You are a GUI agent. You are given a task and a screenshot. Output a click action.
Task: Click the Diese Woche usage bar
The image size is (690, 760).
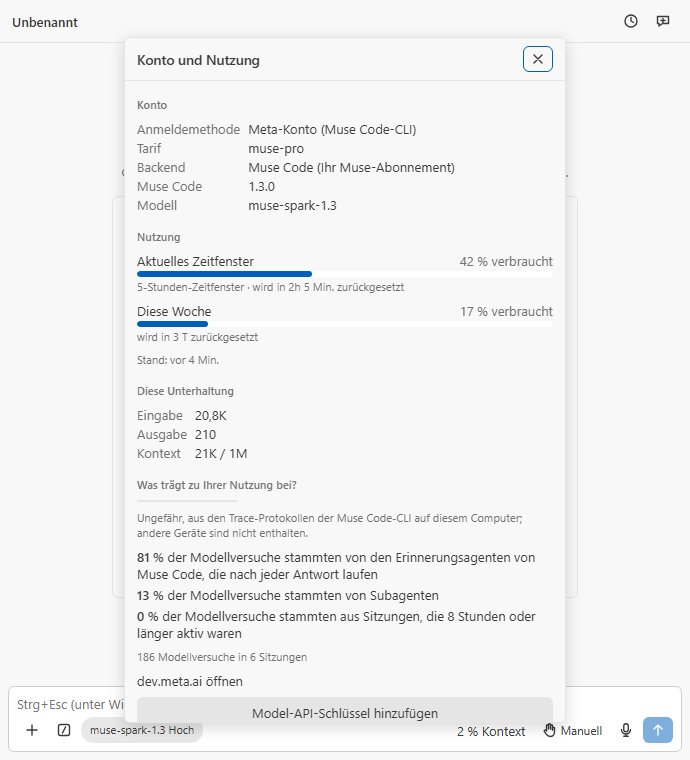(345, 324)
